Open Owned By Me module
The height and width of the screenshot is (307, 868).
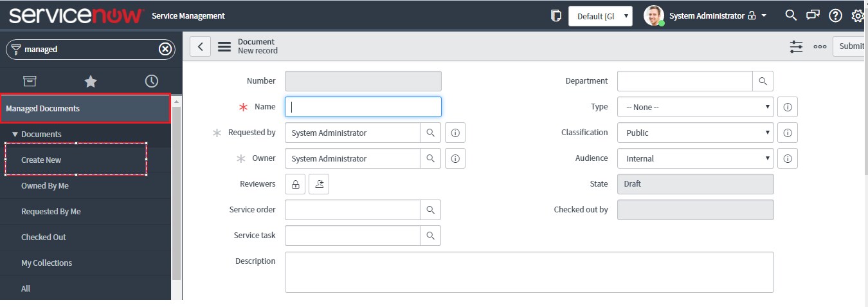45,185
